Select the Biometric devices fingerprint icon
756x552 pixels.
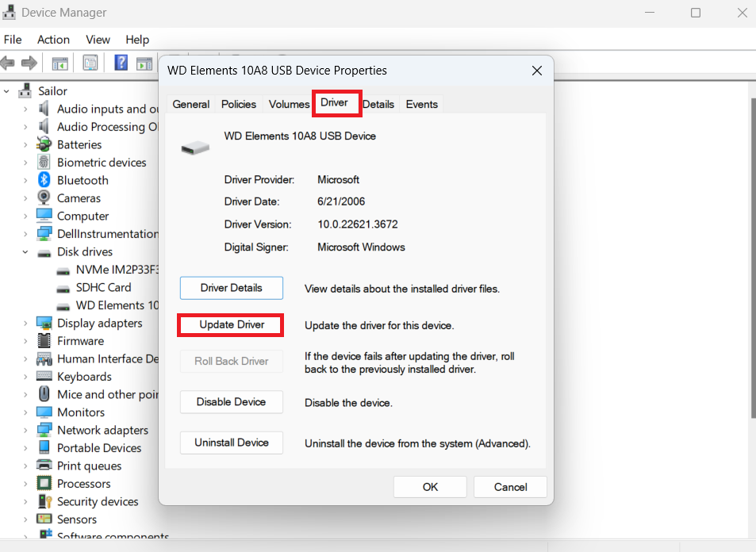44,163
